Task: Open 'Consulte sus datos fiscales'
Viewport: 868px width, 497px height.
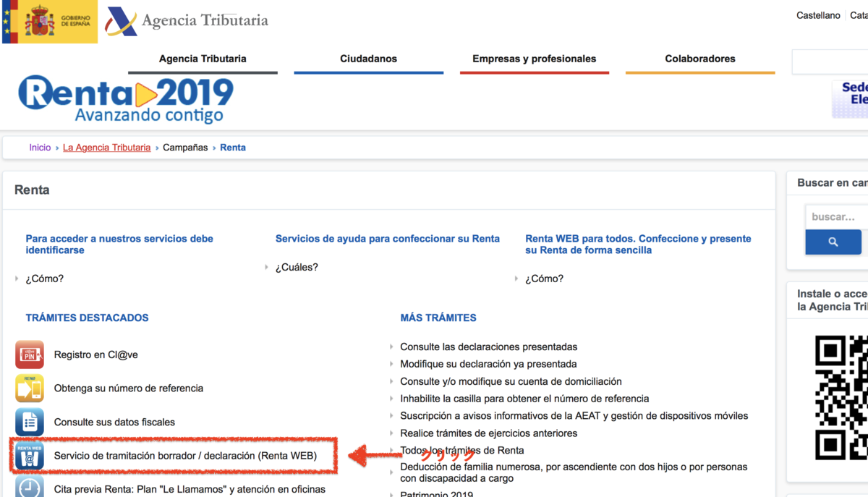Action: (114, 422)
